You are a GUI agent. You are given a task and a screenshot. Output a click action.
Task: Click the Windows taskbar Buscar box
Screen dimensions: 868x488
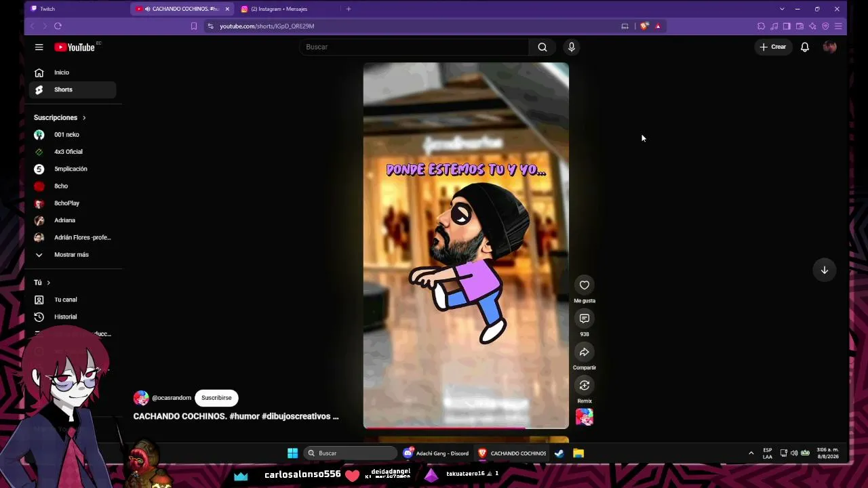[x=350, y=453]
